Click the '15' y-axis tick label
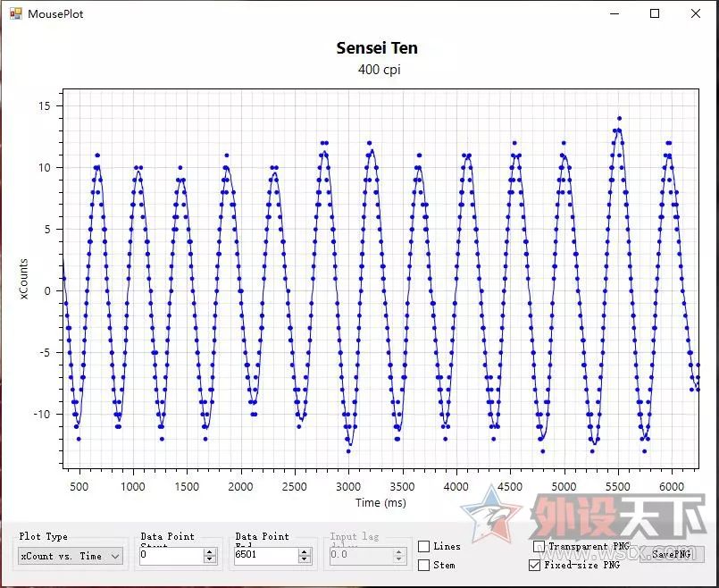The width and height of the screenshot is (719, 588). 45,106
